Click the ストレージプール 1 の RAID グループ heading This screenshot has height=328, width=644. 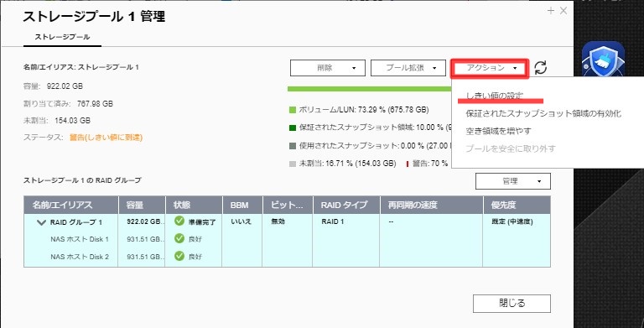coord(82,180)
